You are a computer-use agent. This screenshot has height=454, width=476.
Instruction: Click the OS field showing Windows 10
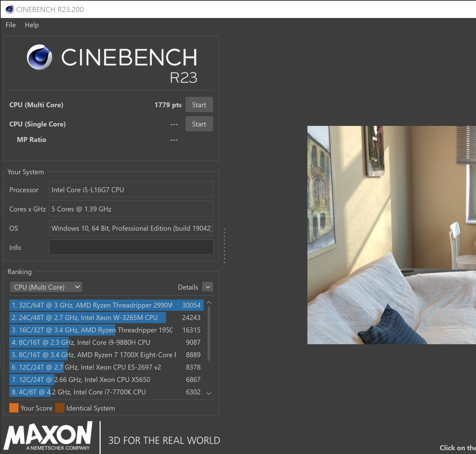[131, 228]
